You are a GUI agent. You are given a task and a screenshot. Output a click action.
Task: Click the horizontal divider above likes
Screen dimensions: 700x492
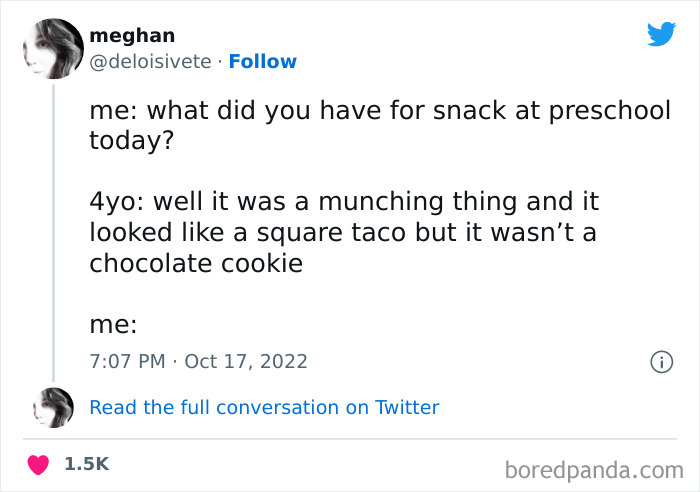coord(350,438)
